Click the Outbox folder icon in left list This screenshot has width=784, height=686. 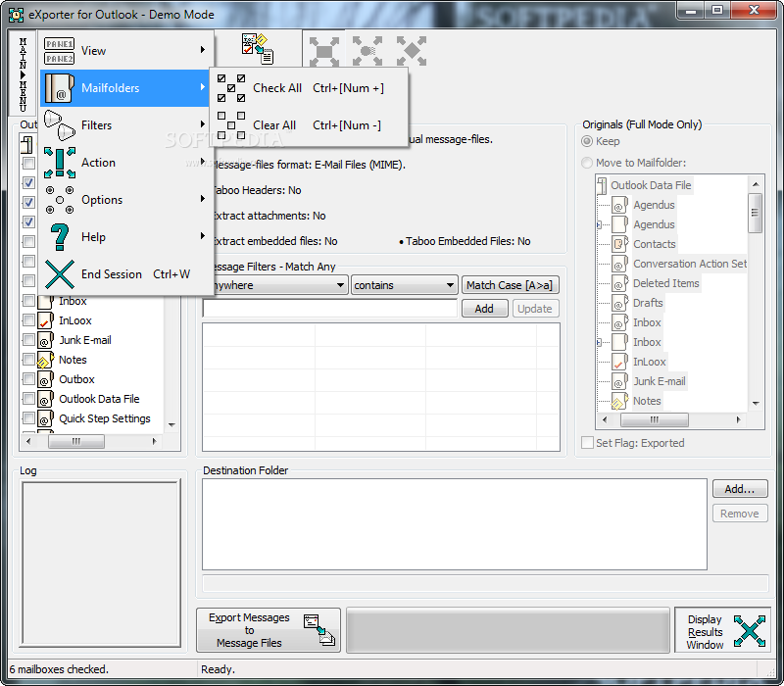(45, 379)
